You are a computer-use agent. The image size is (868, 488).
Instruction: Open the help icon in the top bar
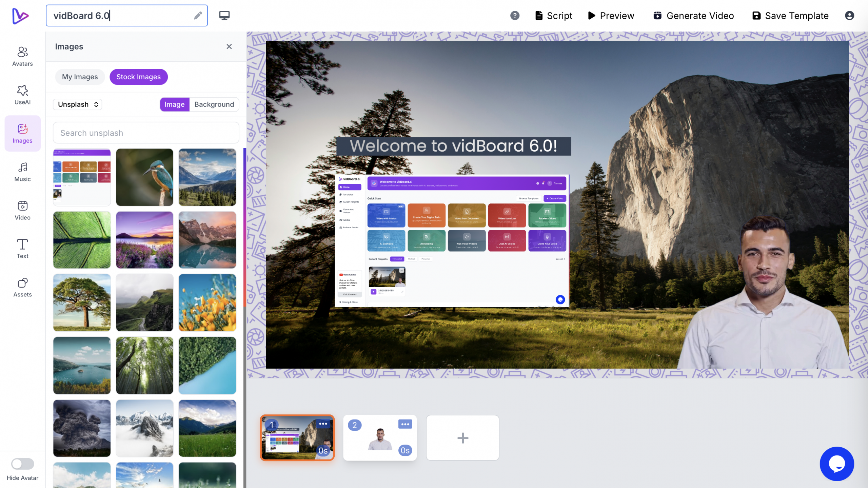pos(515,16)
